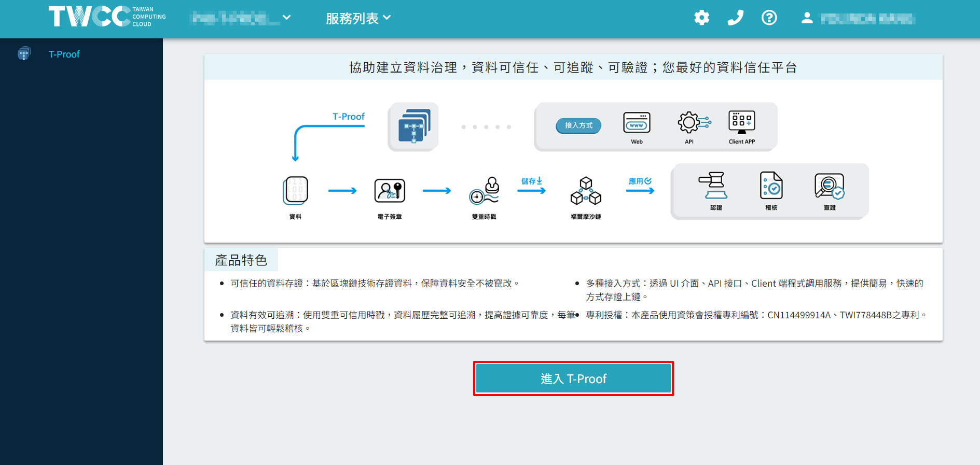Screen dimensions: 980x465
Task: Click the user account icon
Action: [x=806, y=18]
